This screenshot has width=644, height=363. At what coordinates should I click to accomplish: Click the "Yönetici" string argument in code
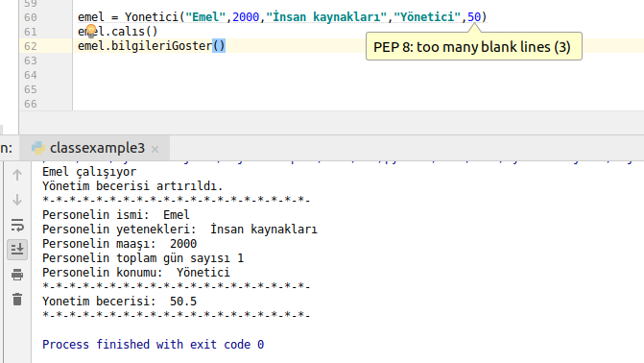tap(427, 17)
